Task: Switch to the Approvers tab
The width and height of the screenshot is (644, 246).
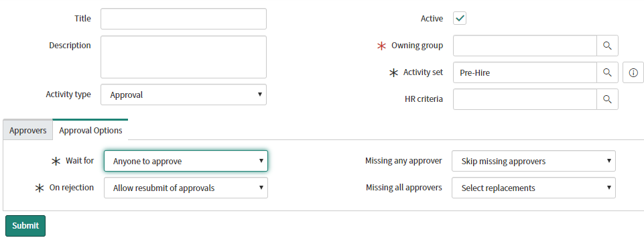Action: coord(28,130)
